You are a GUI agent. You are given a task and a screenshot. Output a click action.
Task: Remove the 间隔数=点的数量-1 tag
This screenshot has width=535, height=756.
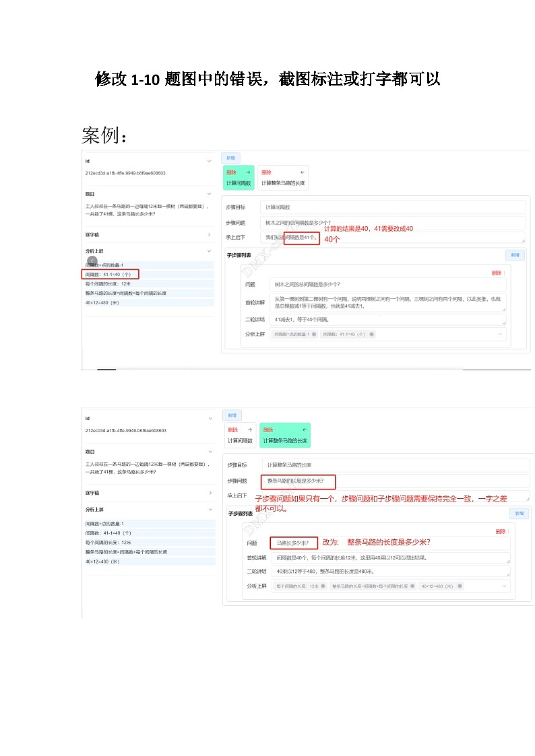(314, 334)
